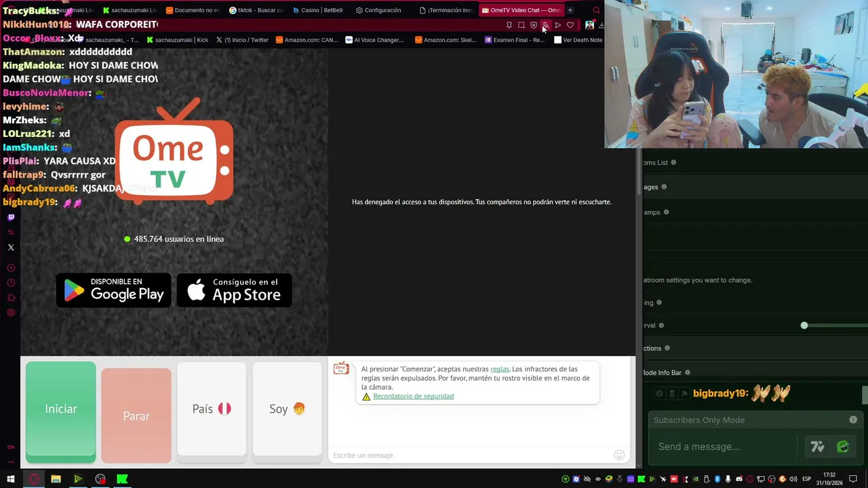Switch to the Configuración tab
The image size is (868, 488).
click(x=378, y=10)
